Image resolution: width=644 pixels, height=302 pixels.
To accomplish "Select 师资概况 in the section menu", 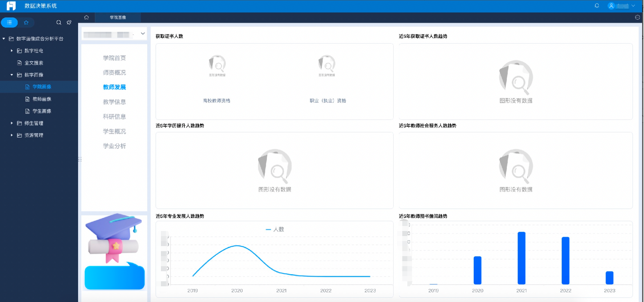I will (114, 73).
